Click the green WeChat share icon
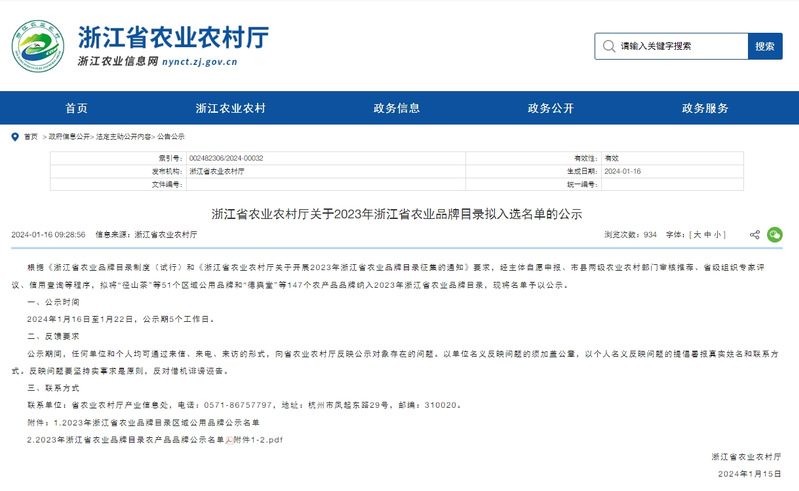The height and width of the screenshot is (491, 799). pos(775,234)
